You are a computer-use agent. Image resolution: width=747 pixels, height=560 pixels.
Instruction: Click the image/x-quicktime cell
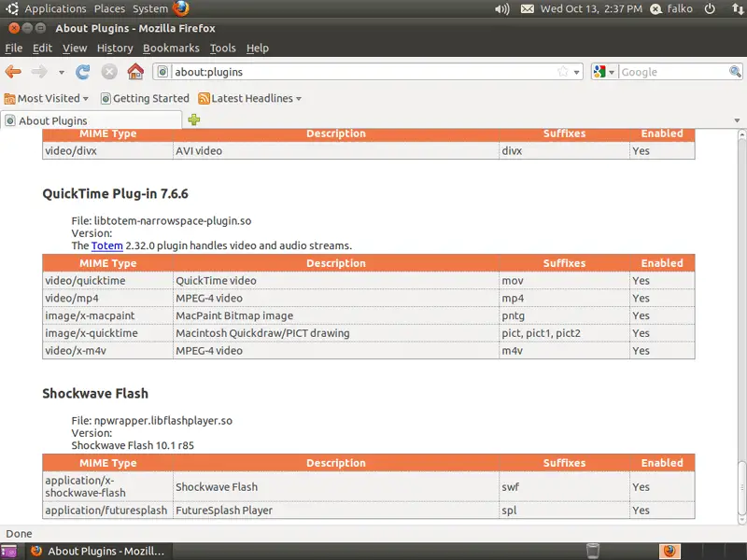[x=107, y=333]
